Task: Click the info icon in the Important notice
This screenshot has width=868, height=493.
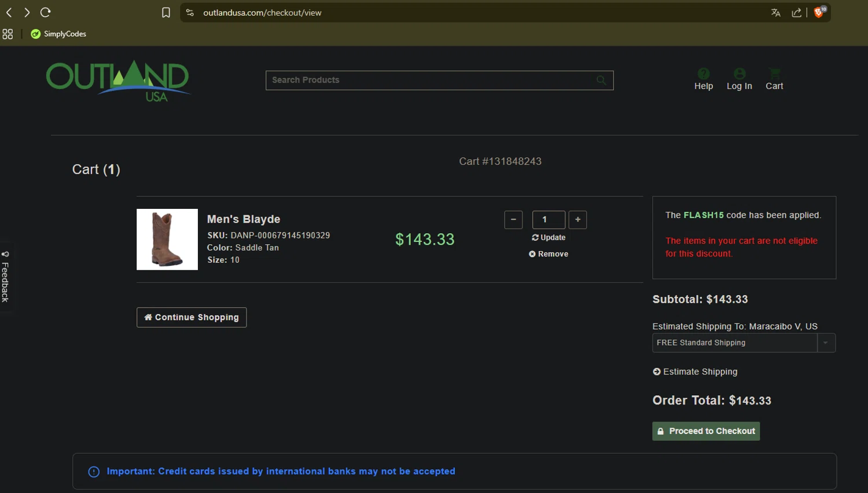Action: click(x=94, y=472)
